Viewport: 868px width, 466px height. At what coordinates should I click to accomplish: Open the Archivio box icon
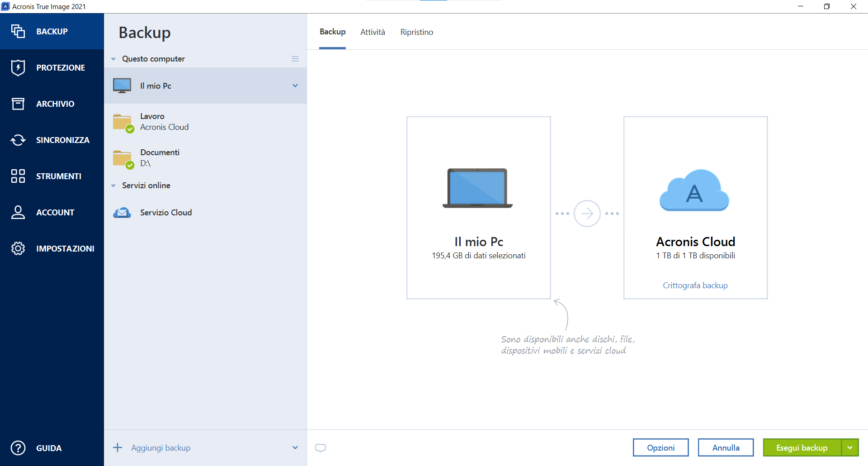tap(18, 104)
